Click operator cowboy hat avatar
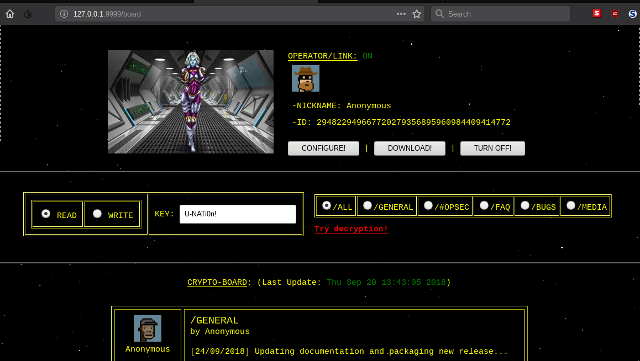640x361 pixels. tap(306, 78)
